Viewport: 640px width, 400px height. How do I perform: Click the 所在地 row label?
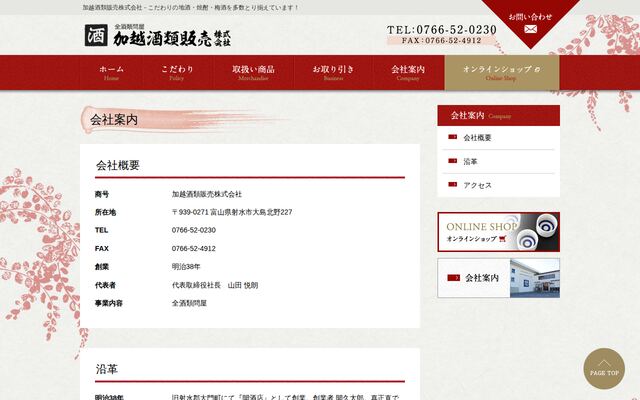[x=105, y=212]
